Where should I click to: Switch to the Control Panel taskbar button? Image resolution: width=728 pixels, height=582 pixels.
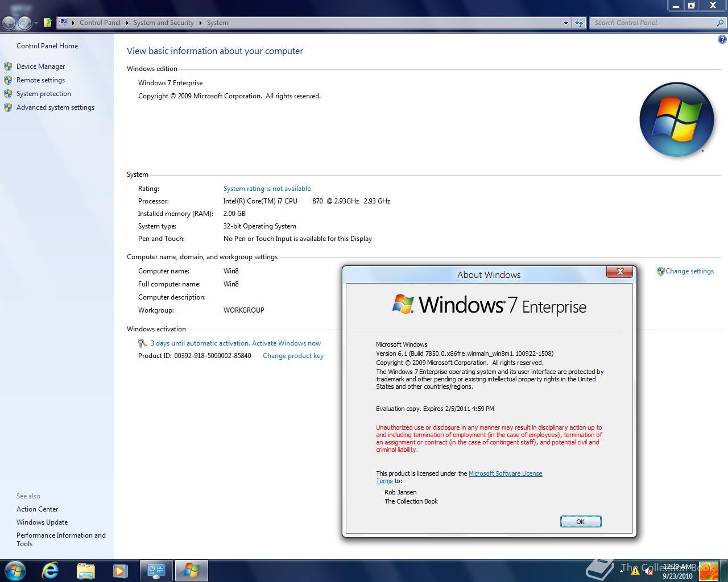pyautogui.click(x=156, y=570)
